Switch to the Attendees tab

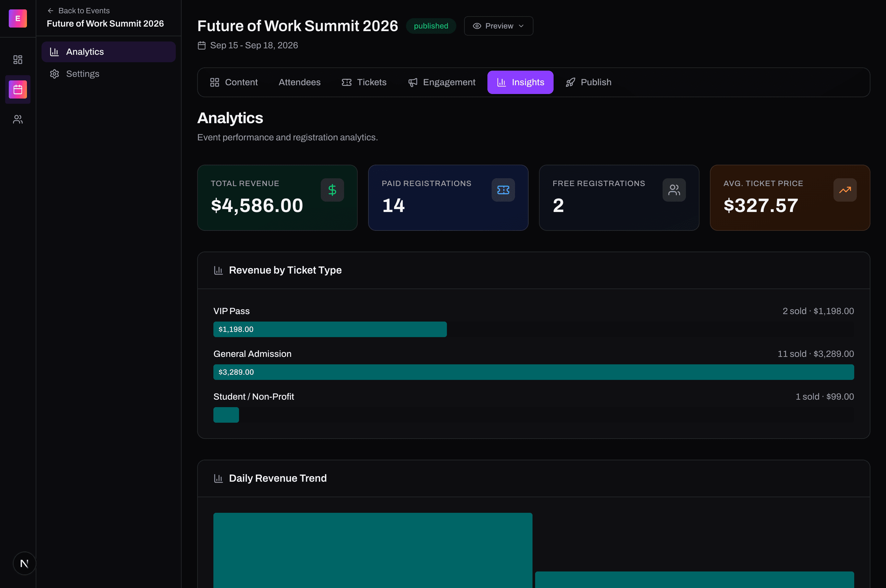point(299,82)
